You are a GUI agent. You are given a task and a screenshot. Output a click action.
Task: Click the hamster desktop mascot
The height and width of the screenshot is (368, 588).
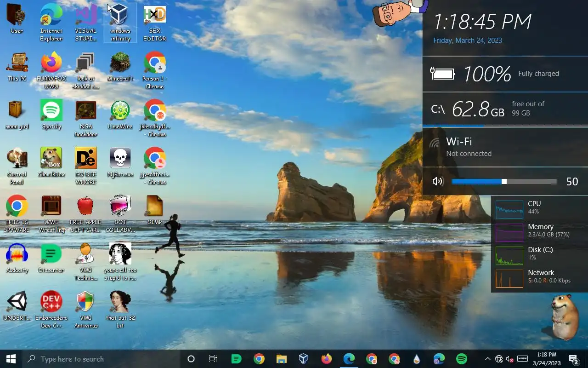564,316
